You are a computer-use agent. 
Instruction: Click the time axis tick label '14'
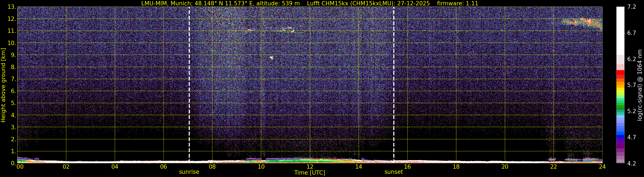(x=358, y=167)
